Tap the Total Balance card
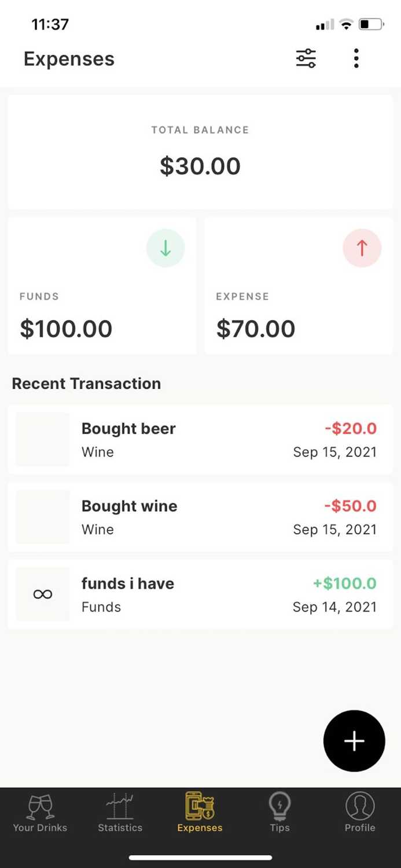The height and width of the screenshot is (868, 401). tap(200, 152)
